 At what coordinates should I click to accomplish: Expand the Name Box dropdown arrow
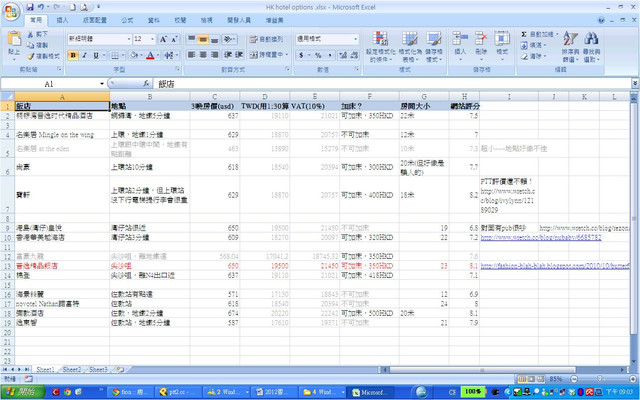click(102, 84)
